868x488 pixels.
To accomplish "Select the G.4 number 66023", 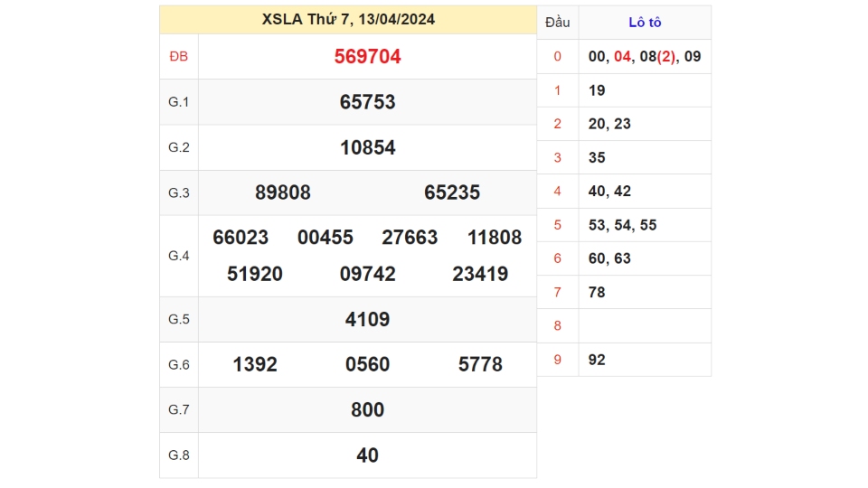I will tap(241, 238).
